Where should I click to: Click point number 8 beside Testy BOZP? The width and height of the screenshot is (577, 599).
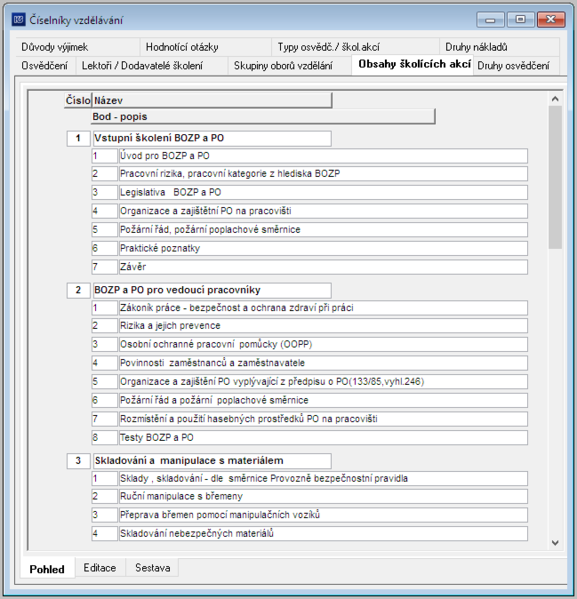(104, 438)
